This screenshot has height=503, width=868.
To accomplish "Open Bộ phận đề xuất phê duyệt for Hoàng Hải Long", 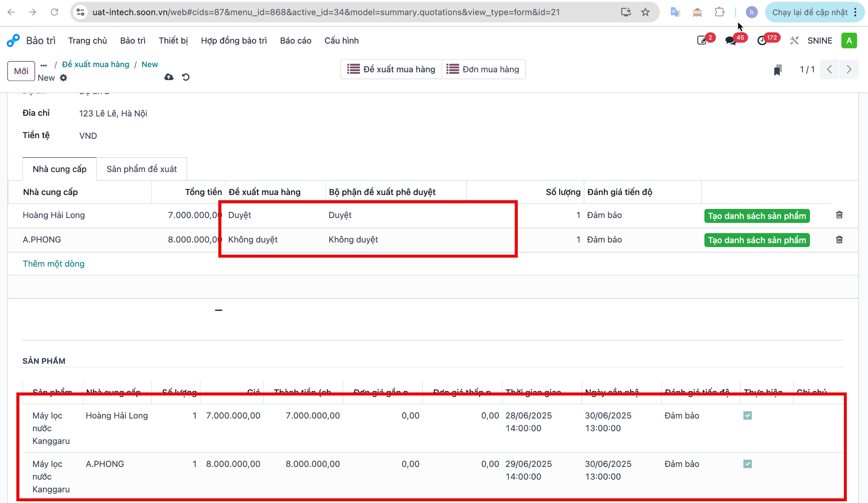I will click(396, 215).
